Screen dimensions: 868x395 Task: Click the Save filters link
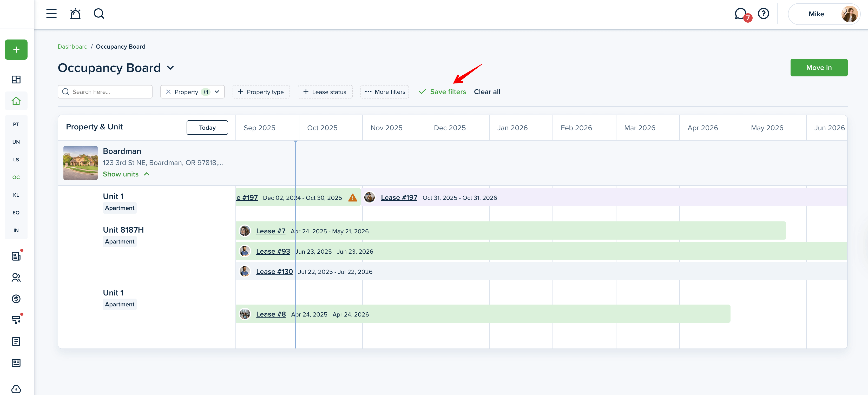click(x=448, y=92)
